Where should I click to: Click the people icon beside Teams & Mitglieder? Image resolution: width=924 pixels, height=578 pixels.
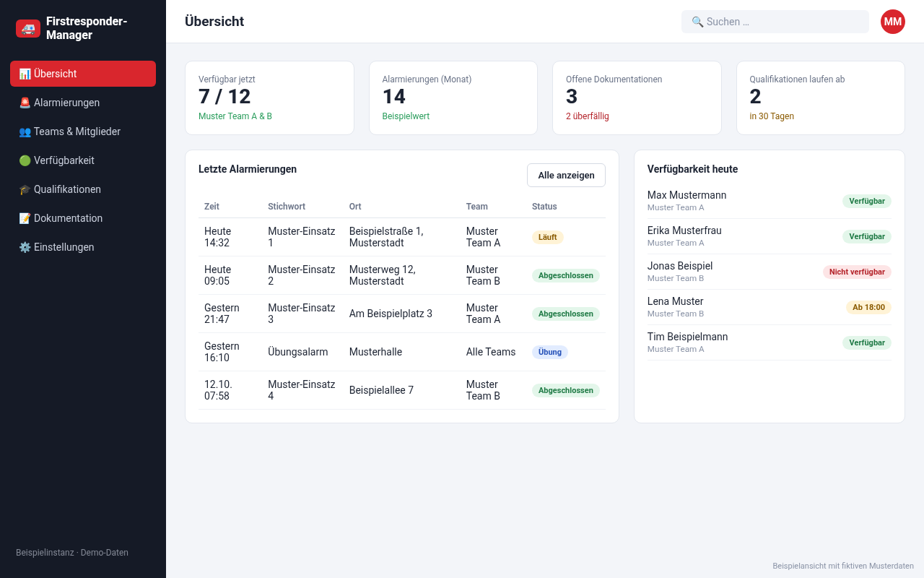point(25,131)
